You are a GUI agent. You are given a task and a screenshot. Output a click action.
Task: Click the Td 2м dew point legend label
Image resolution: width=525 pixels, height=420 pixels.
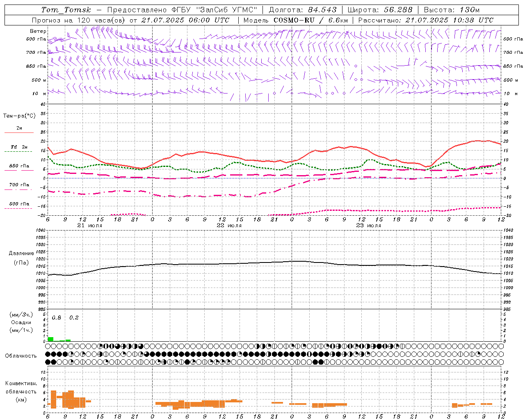coord(19,147)
